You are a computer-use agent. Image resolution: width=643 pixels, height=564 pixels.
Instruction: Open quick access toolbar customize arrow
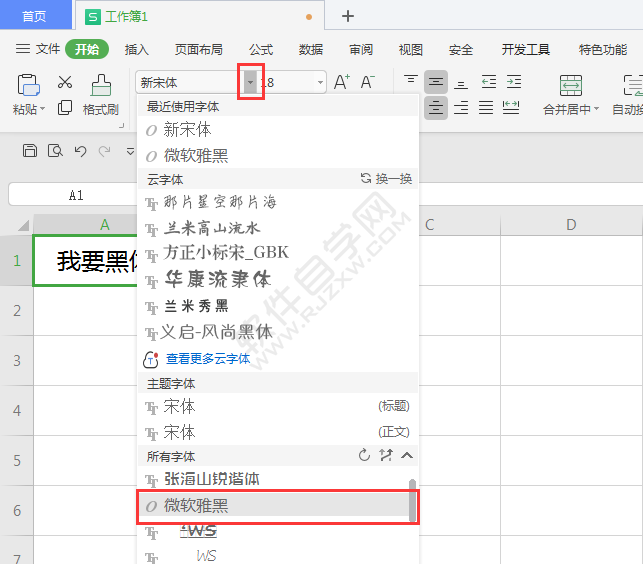coord(130,152)
